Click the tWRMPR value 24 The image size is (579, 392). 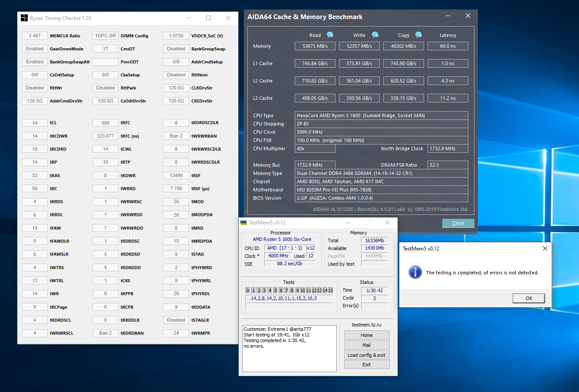coord(176,333)
